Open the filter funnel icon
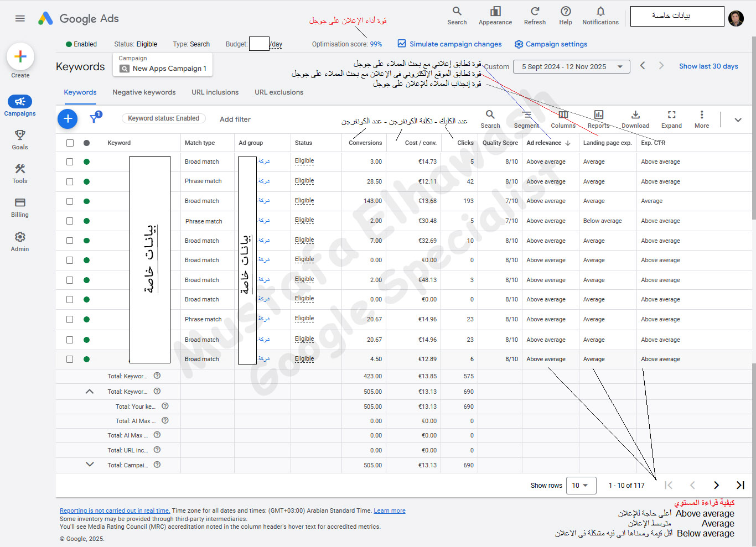 95,118
